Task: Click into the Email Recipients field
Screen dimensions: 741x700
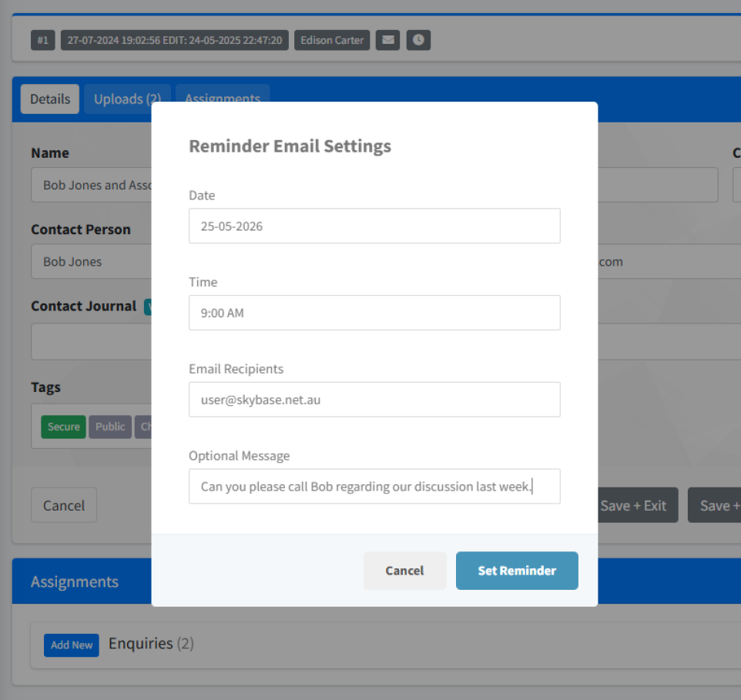Action: [374, 400]
